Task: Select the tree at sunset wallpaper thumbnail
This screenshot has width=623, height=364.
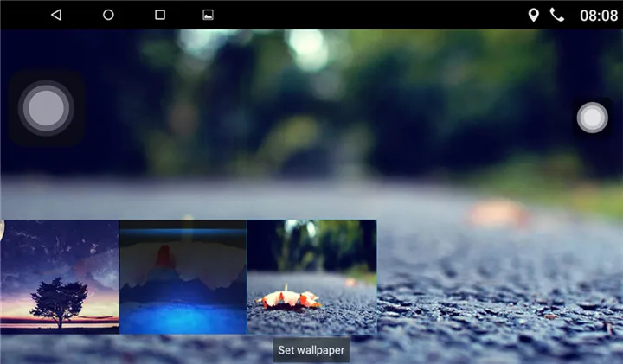Action: tap(60, 277)
